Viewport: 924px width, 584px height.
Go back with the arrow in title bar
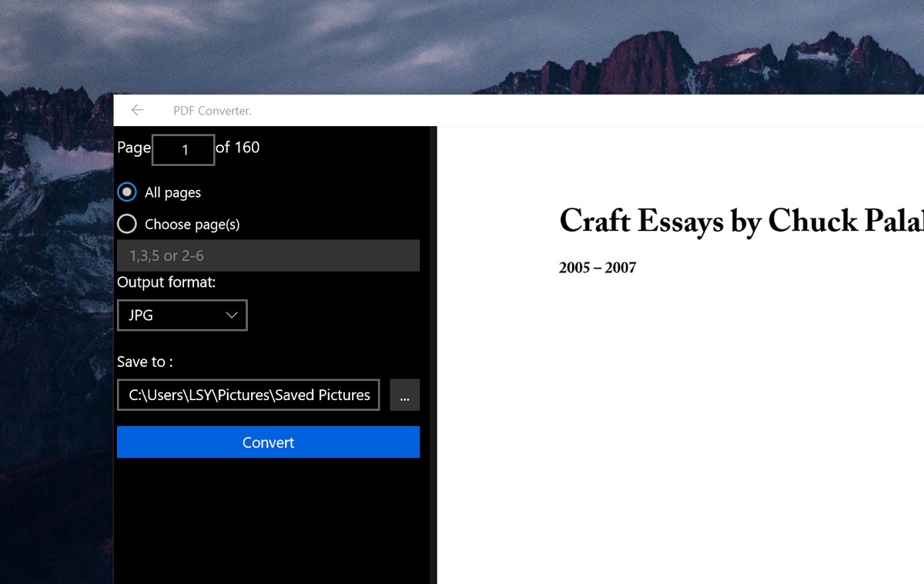click(x=137, y=110)
